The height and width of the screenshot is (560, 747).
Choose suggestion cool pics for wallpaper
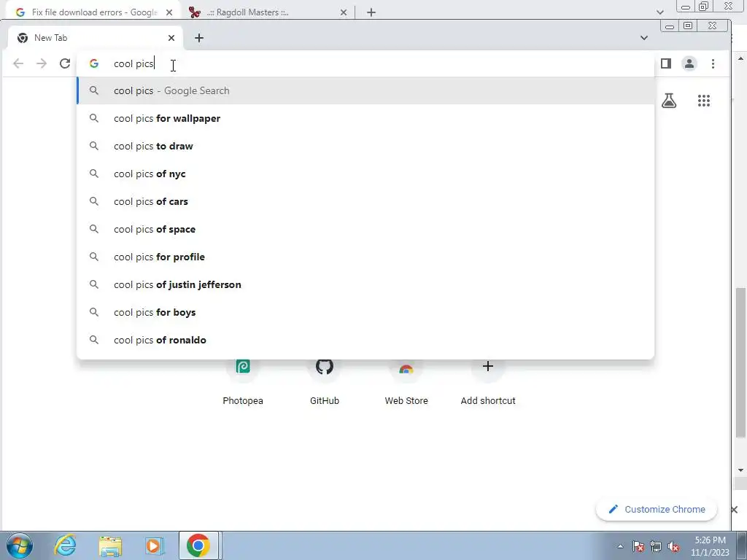[365, 118]
